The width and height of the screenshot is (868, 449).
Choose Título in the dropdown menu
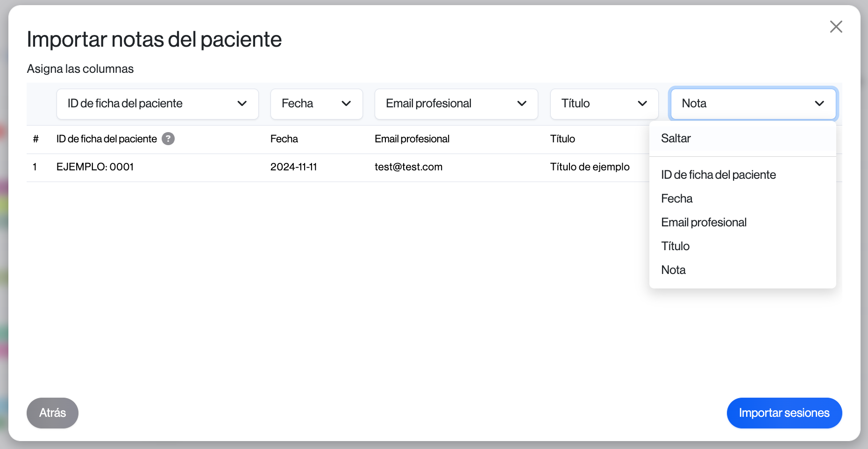[676, 246]
